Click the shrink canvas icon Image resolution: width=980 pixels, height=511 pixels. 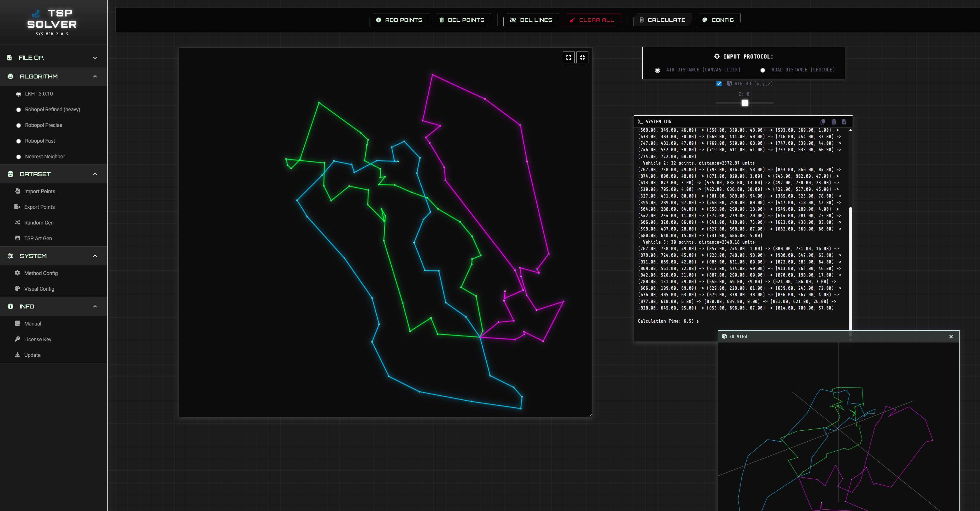(582, 57)
